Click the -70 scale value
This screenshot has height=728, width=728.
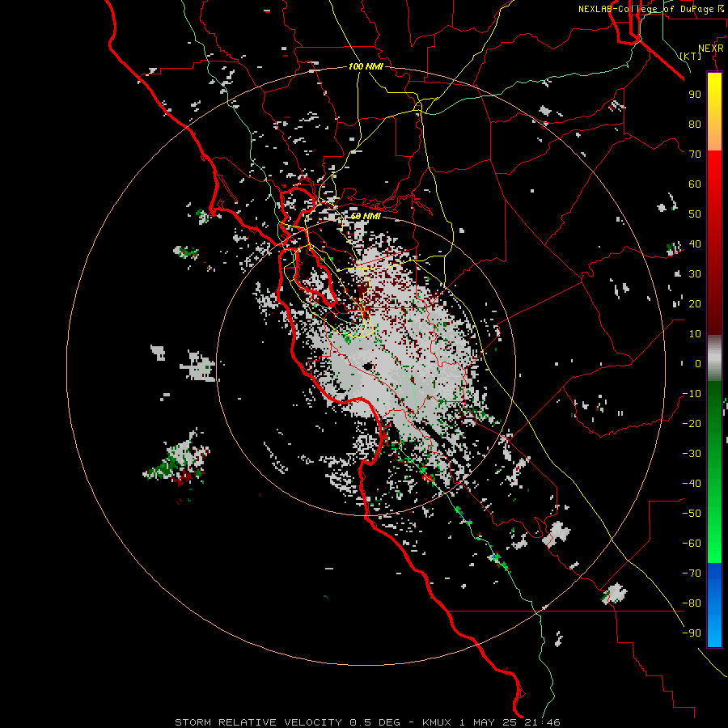[x=692, y=574]
